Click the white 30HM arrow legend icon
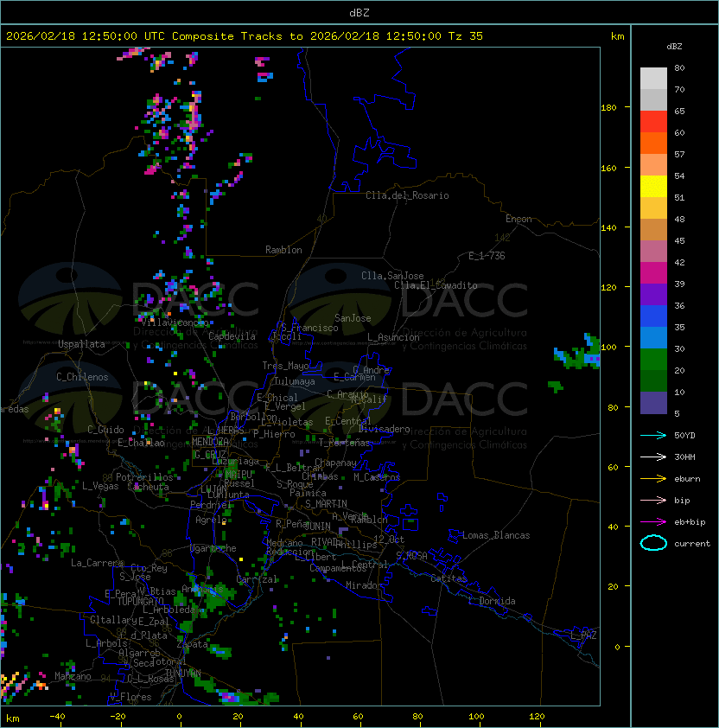Image resolution: width=719 pixels, height=728 pixels. [653, 457]
